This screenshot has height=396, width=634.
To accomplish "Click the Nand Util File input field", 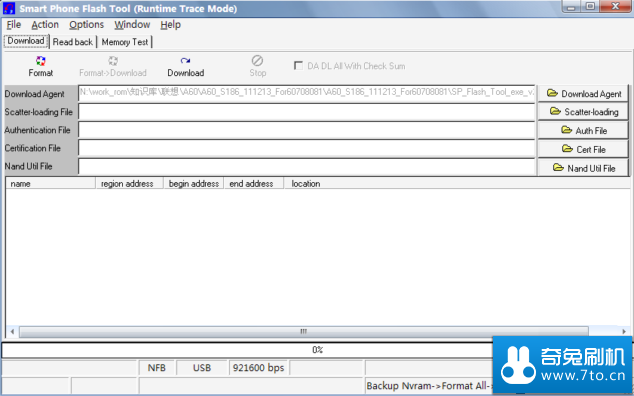I will coord(307,167).
